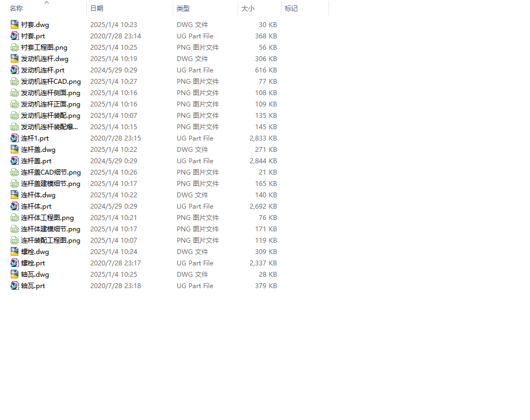Click the PNG icon of 发动机连杆CAD.png
This screenshot has width=530, height=420.
[x=14, y=81]
